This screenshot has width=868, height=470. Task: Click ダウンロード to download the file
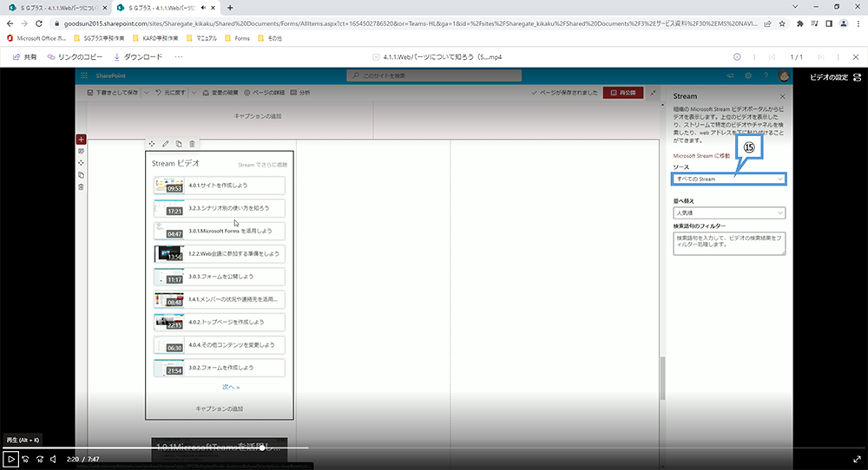pyautogui.click(x=138, y=57)
